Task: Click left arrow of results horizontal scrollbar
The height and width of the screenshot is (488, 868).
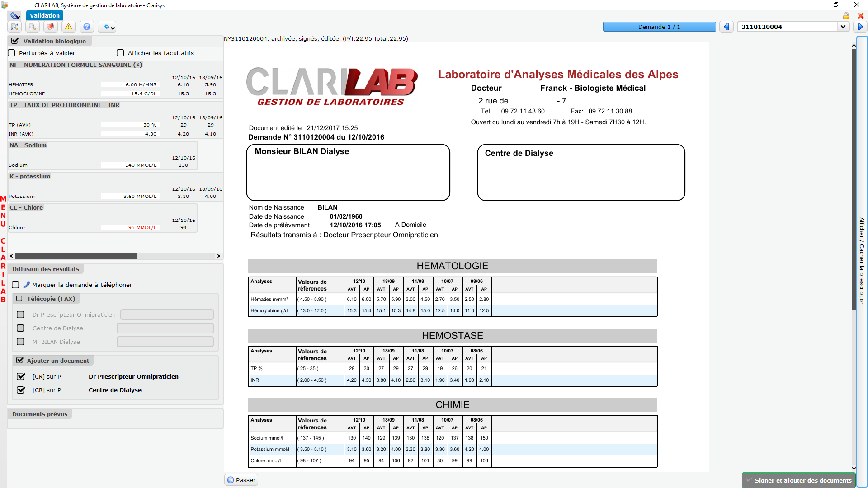Action: 11,256
